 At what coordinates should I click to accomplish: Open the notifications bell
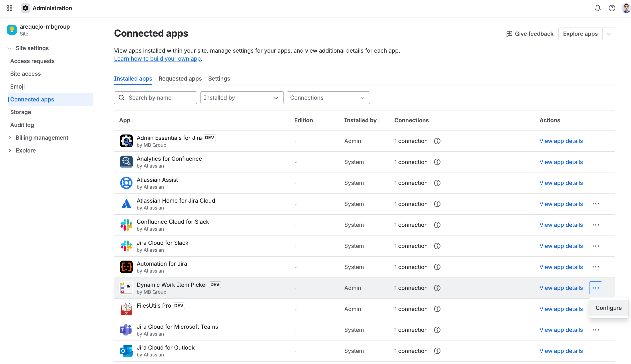pos(597,8)
